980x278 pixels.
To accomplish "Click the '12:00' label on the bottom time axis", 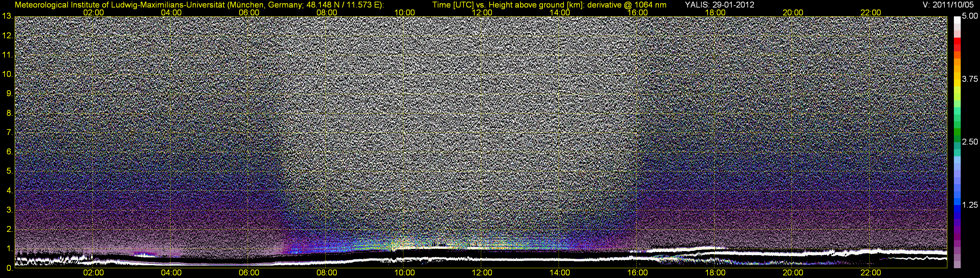I will tap(482, 273).
